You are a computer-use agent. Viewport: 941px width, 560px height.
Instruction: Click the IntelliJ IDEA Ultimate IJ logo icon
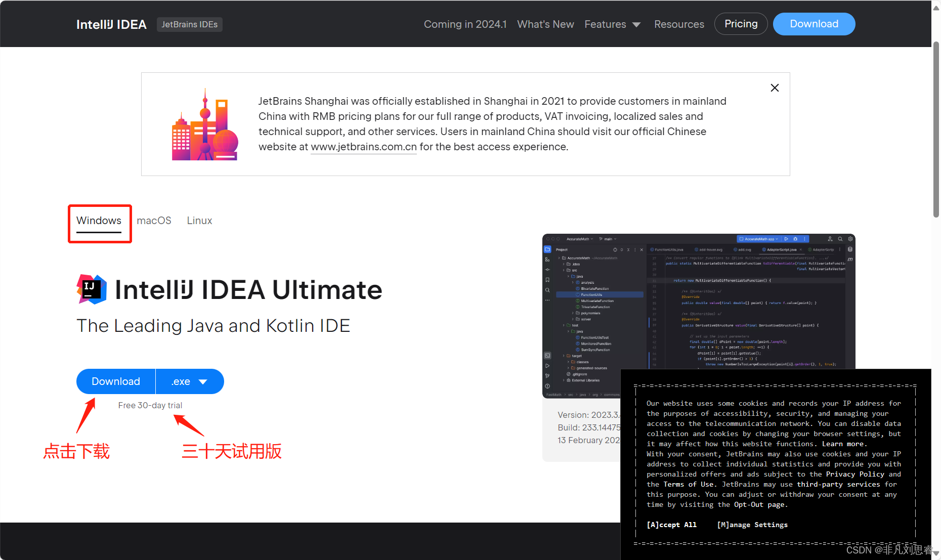tap(92, 289)
